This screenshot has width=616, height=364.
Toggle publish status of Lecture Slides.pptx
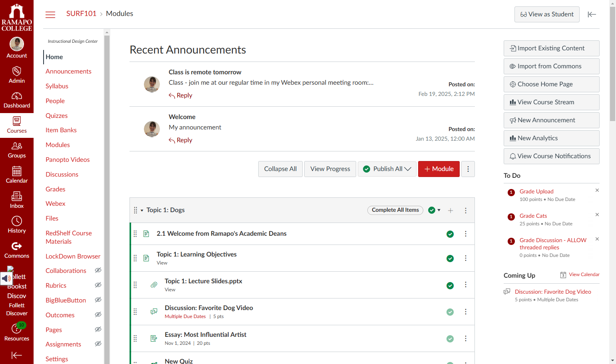point(450,286)
